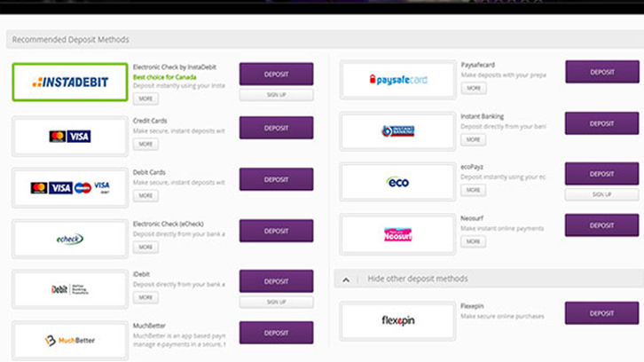Click the 'MuchBetter' method title
644x362 pixels.
[x=149, y=326]
